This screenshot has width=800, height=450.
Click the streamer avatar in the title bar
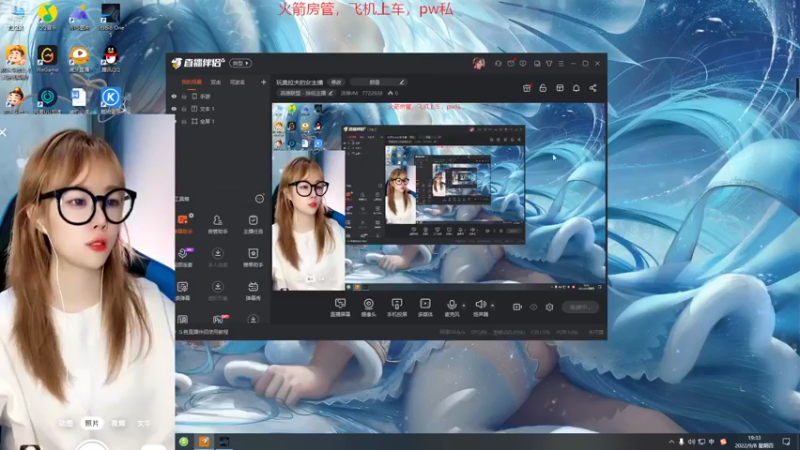(x=479, y=63)
